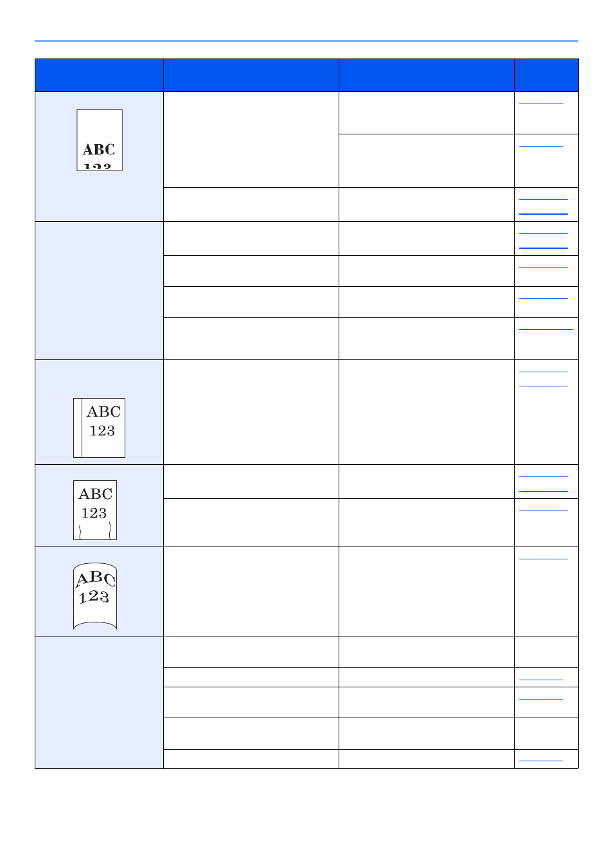Click the horizontal blue rule at page top
613x868 pixels.
(x=306, y=41)
